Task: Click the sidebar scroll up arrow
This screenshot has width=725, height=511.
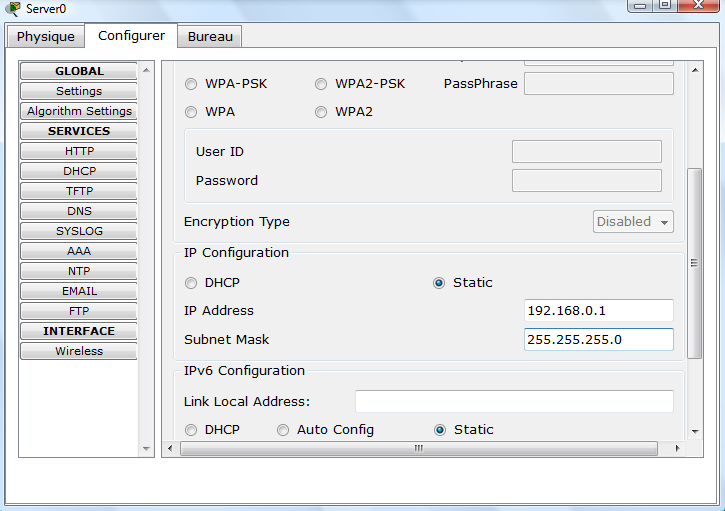Action: click(x=146, y=70)
